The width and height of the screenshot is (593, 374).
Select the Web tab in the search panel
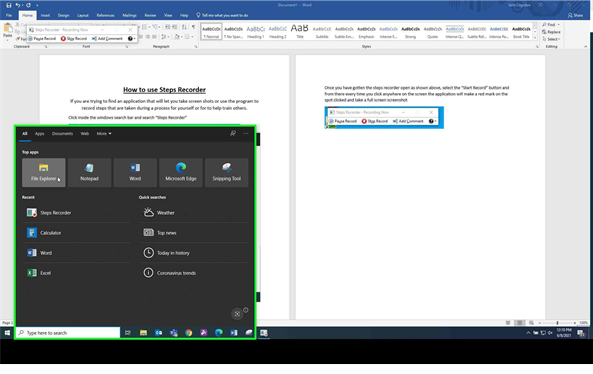(85, 133)
